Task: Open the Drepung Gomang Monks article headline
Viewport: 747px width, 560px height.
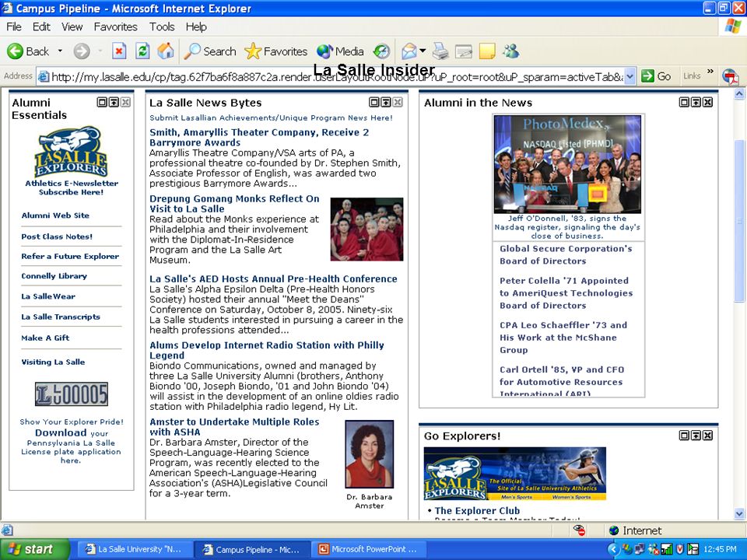Action: [234, 204]
